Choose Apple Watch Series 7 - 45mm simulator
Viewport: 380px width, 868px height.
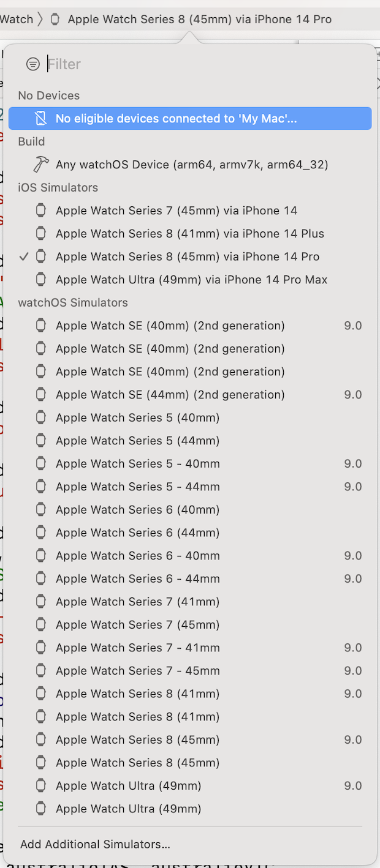pos(137,670)
